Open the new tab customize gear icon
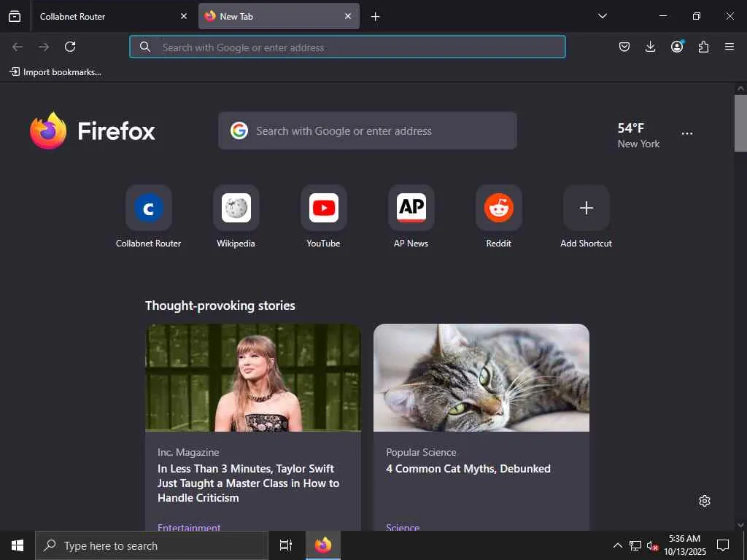 click(705, 501)
